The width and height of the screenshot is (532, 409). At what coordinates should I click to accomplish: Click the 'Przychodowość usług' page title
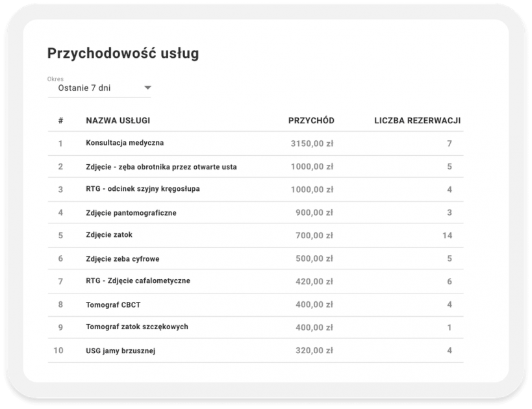(123, 53)
